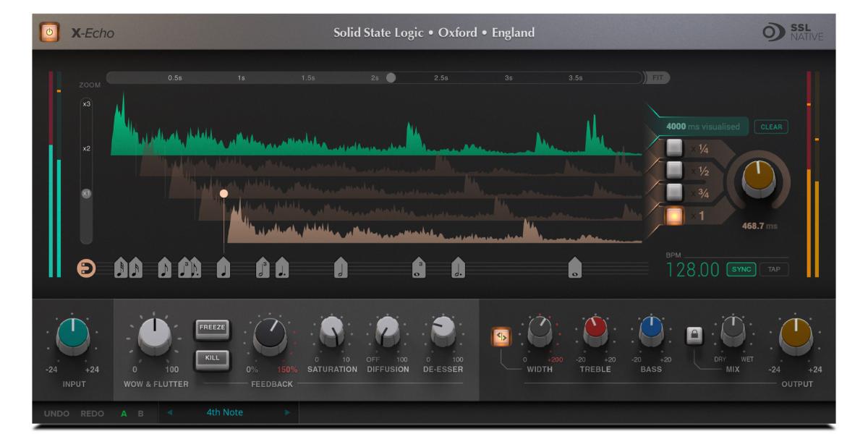Click the 1.5s mark on the time ruler
This screenshot has height=439, width=868.
pos(308,78)
